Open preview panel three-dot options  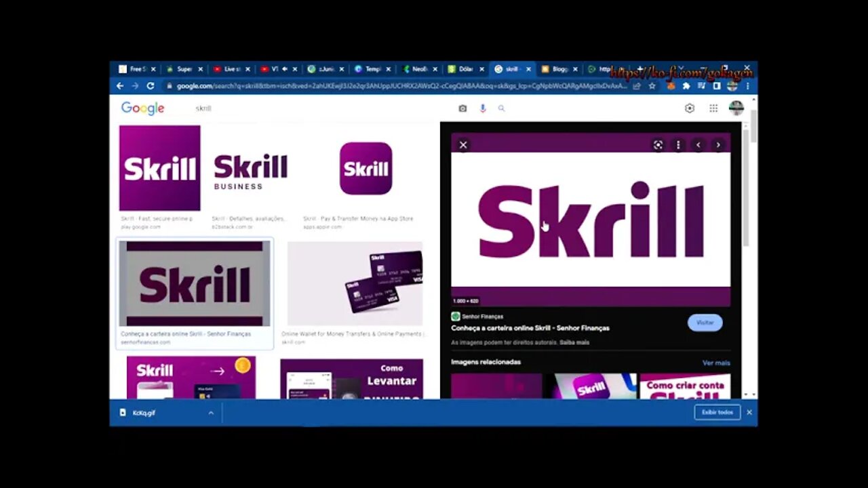(x=678, y=145)
